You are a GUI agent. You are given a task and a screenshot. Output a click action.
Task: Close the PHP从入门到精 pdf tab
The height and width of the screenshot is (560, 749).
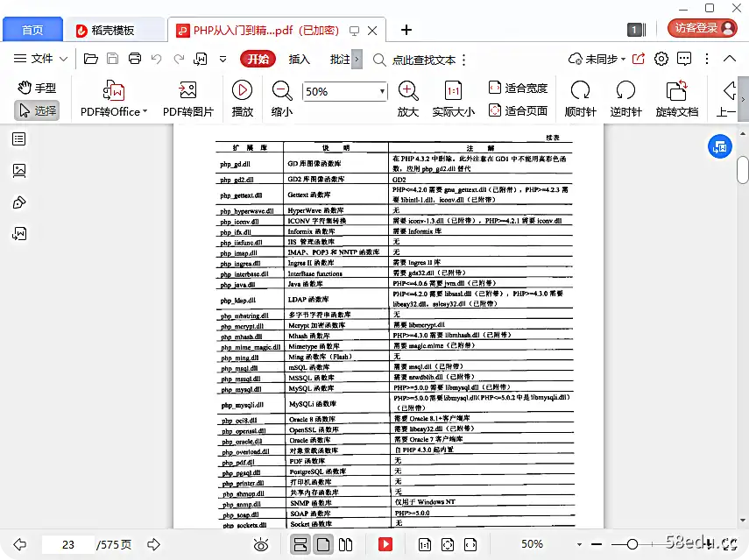[x=372, y=31]
